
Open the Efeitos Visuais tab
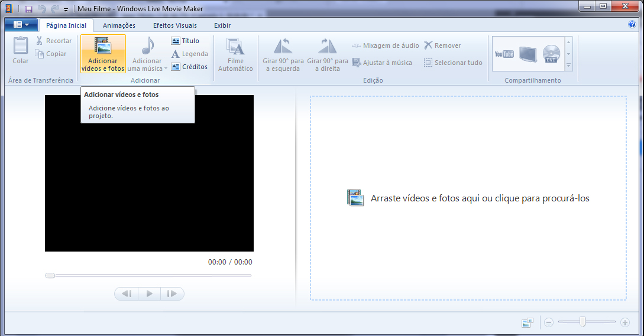click(x=174, y=25)
